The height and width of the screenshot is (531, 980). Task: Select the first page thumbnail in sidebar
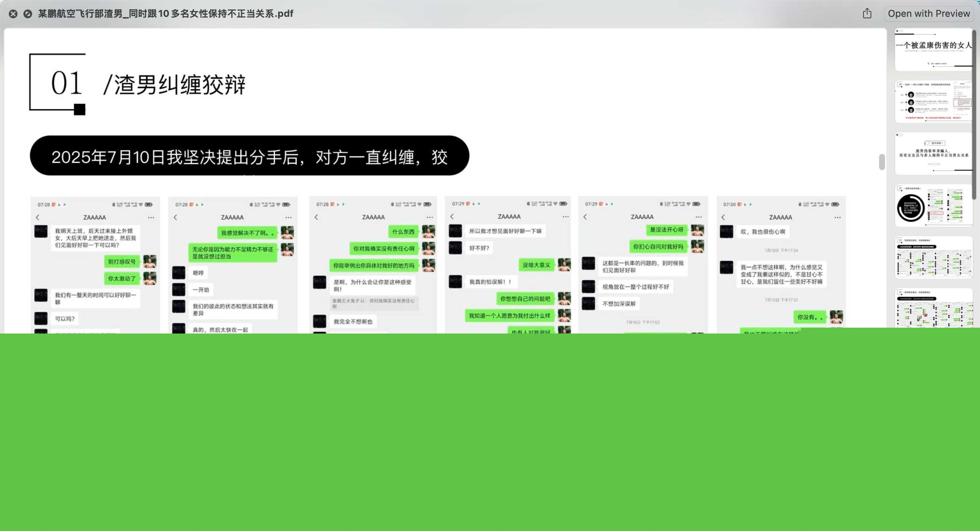tap(933, 49)
